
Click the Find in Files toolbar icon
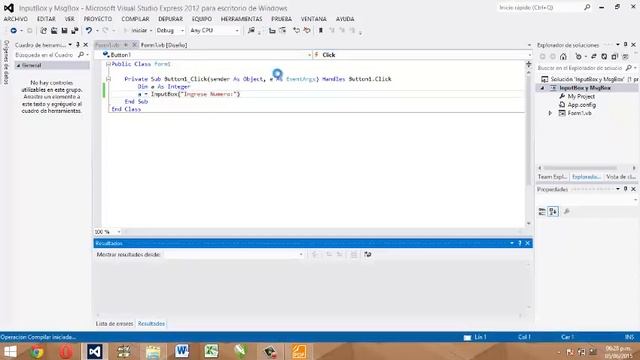pyautogui.click(x=251, y=31)
